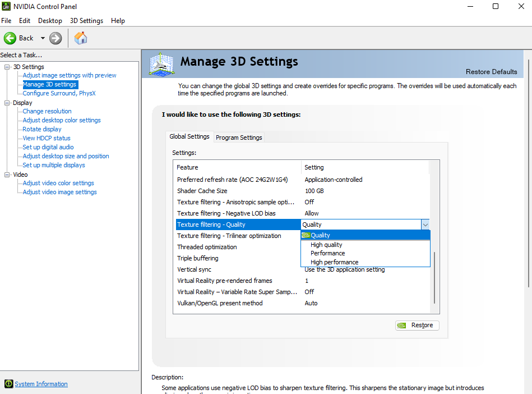Click Restore Defaults link
532x394 pixels.
[x=491, y=72]
